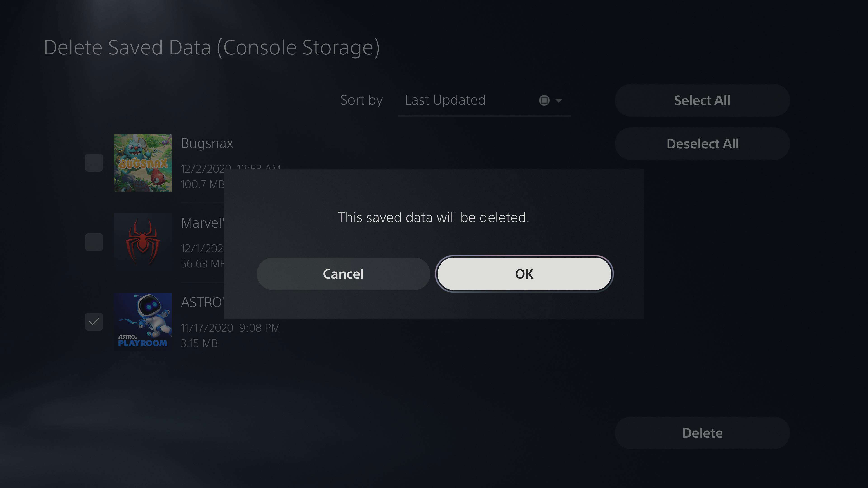Click the Bugsnax game cover thumbnail
The image size is (868, 488).
point(143,163)
